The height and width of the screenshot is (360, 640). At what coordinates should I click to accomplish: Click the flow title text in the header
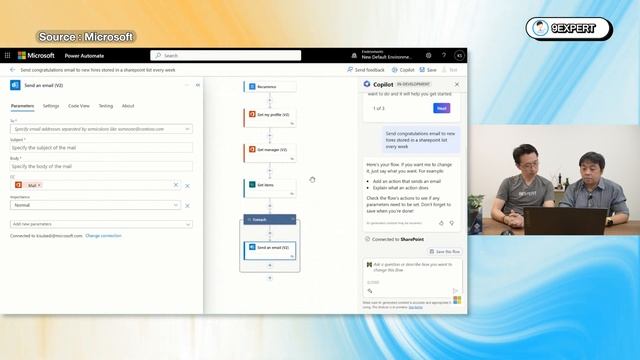(98, 70)
